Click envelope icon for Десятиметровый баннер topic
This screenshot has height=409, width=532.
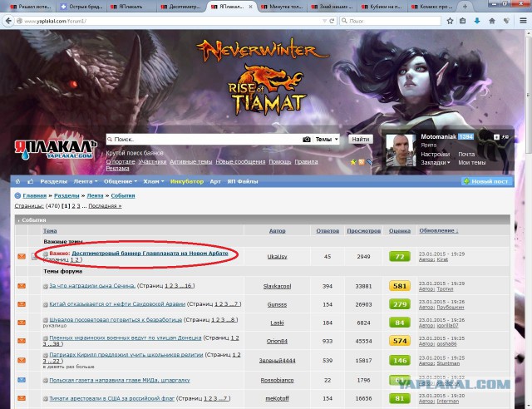tap(22, 256)
